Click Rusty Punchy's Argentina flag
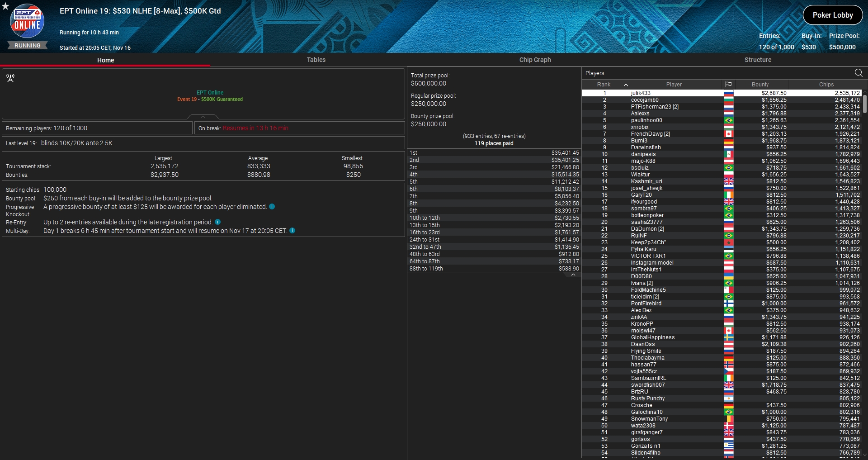868x460 pixels. coord(728,398)
